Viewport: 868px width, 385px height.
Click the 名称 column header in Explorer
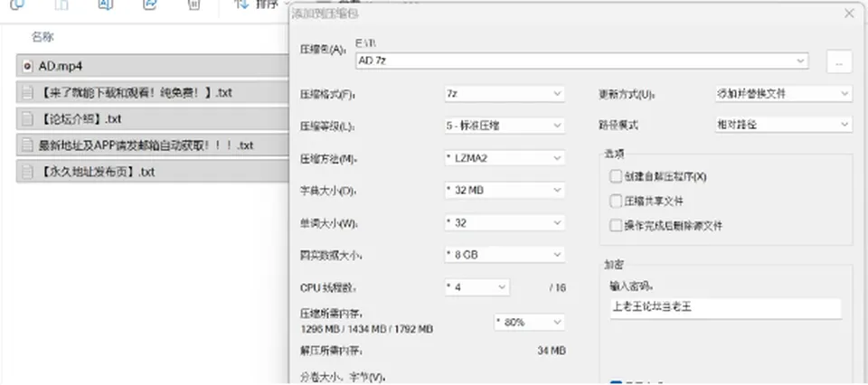pyautogui.click(x=42, y=38)
